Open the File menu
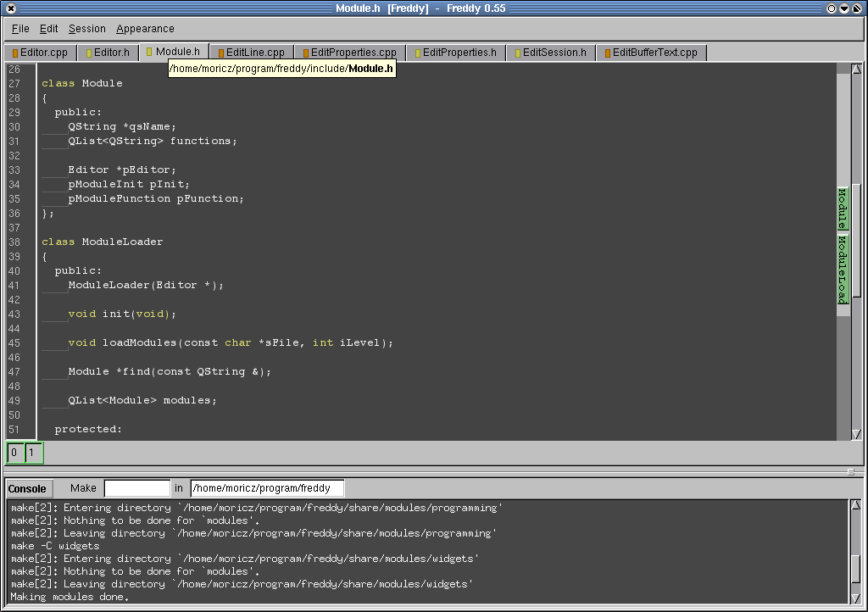This screenshot has height=612, width=868. coord(20,29)
